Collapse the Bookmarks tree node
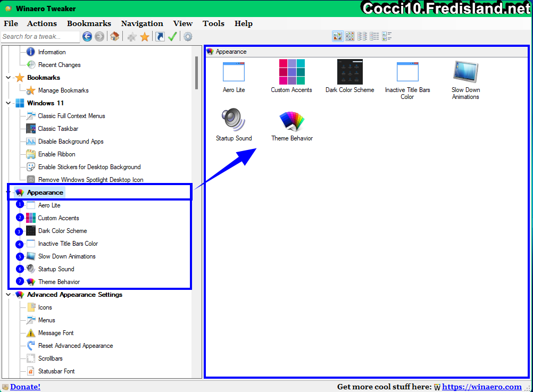Image resolution: width=533 pixels, height=392 pixels. point(9,78)
